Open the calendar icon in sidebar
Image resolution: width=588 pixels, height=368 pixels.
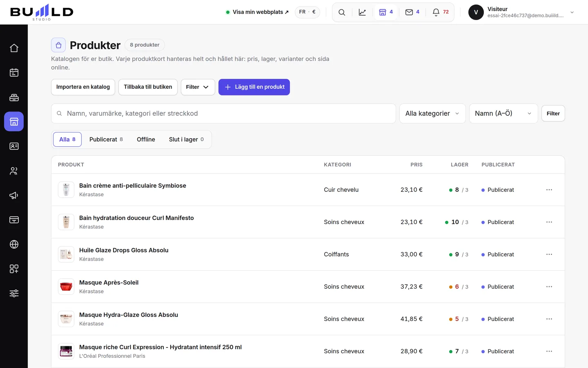(x=14, y=73)
